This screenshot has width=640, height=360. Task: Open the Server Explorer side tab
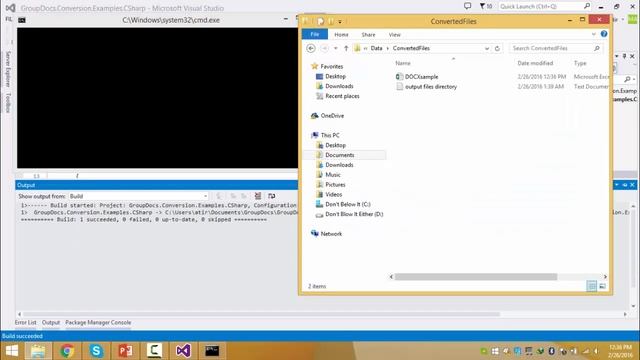(x=8, y=69)
